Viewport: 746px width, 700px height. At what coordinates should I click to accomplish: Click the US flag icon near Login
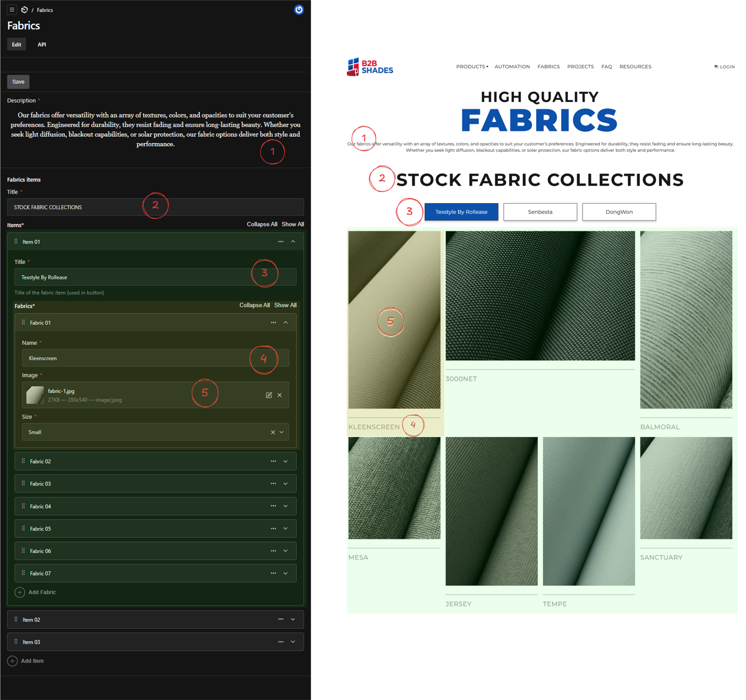(716, 67)
